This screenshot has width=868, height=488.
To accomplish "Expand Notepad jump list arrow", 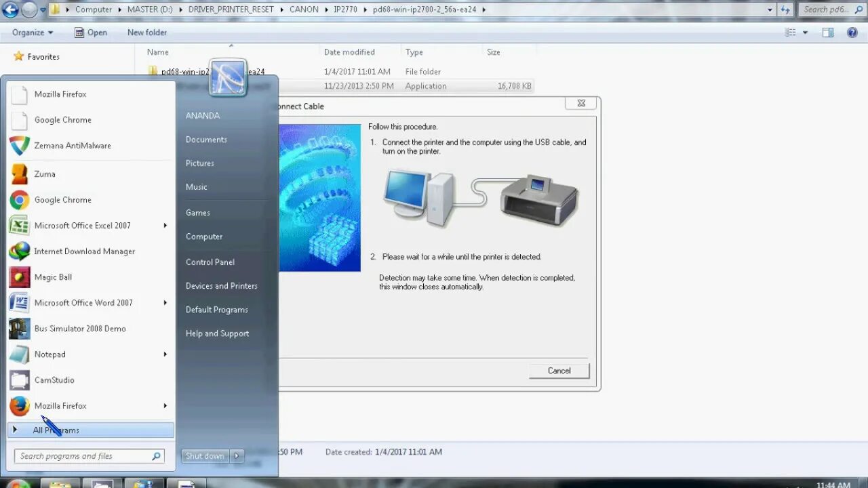I will (x=165, y=354).
